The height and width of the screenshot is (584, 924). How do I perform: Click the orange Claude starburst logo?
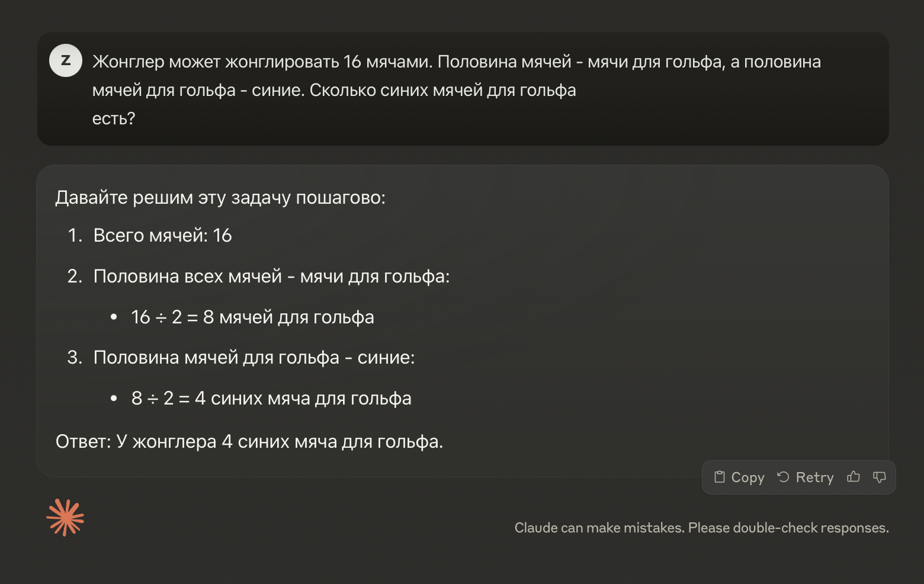point(65,518)
